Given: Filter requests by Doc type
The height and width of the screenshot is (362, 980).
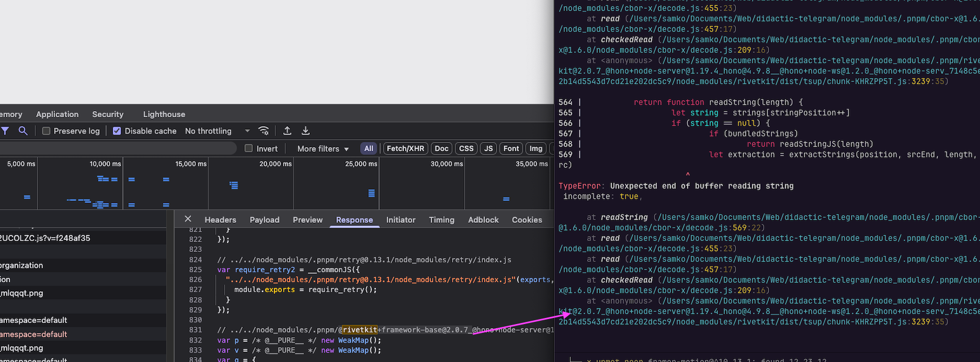Looking at the screenshot, I should 442,149.
